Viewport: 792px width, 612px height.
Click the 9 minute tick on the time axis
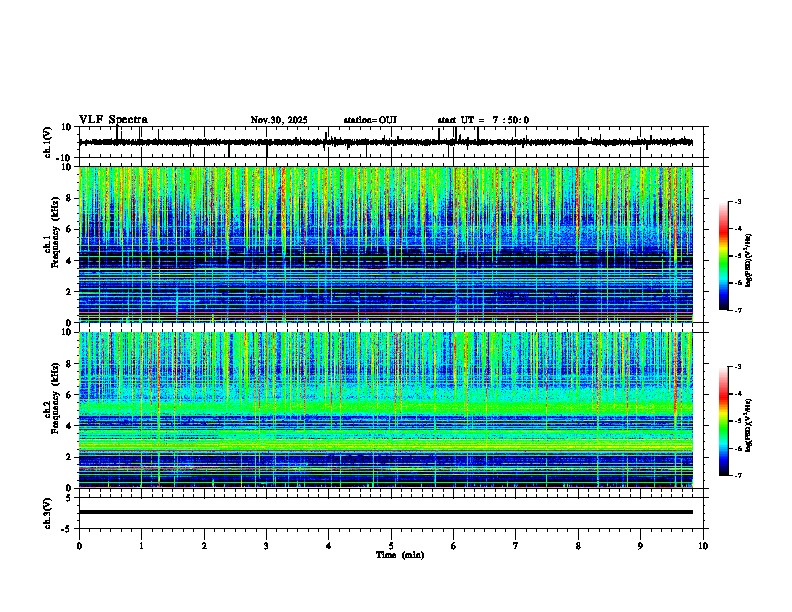point(640,546)
